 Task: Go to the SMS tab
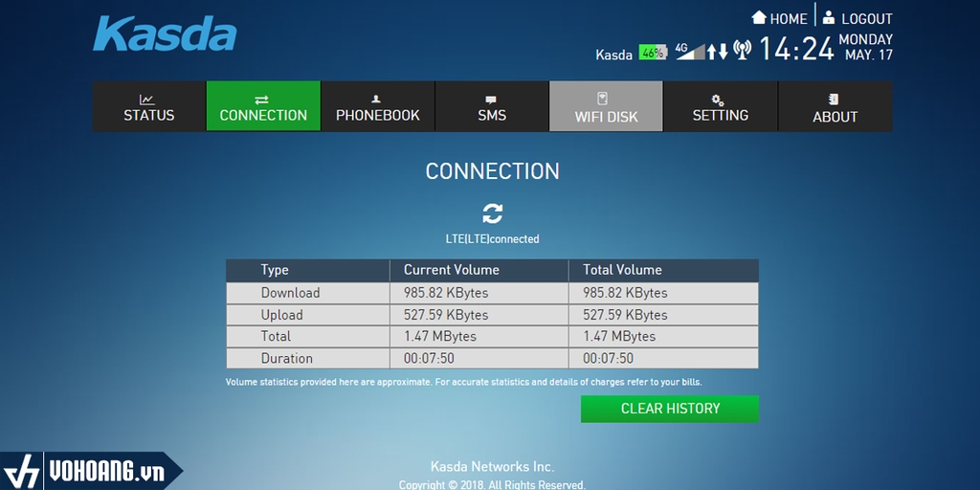pyautogui.click(x=492, y=106)
